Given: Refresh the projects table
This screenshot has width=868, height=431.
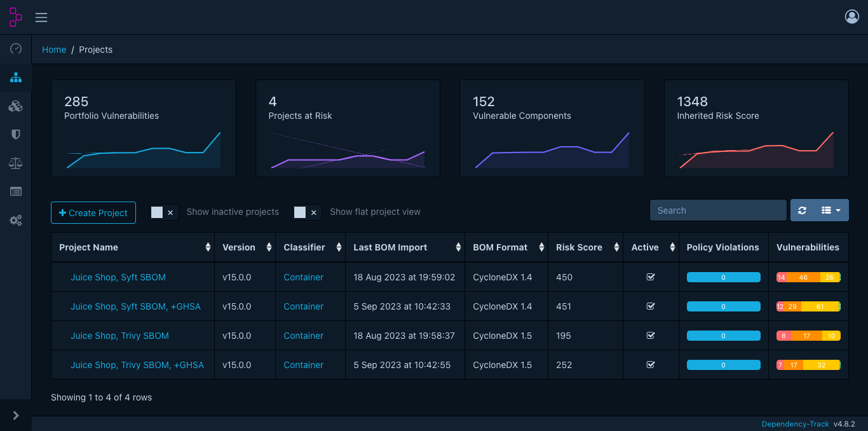Looking at the screenshot, I should [801, 210].
